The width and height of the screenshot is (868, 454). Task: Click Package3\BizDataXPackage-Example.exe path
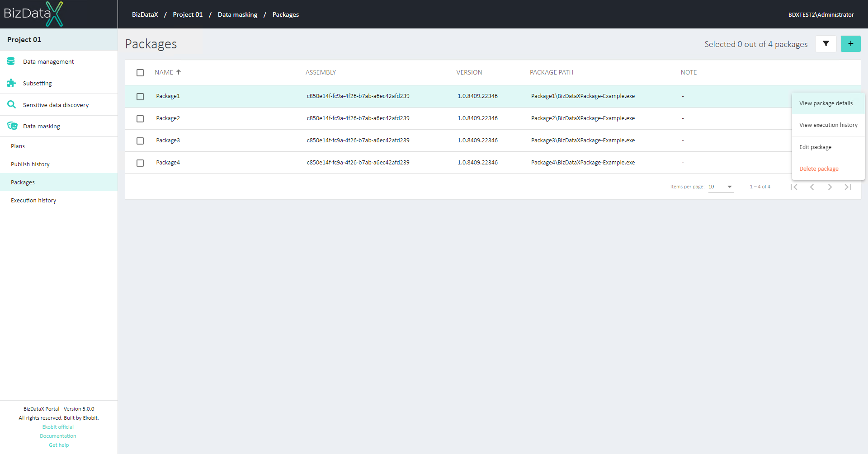point(583,140)
